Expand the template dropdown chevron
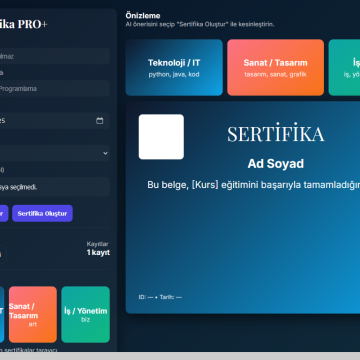This screenshot has height=360, width=360. pos(105,153)
